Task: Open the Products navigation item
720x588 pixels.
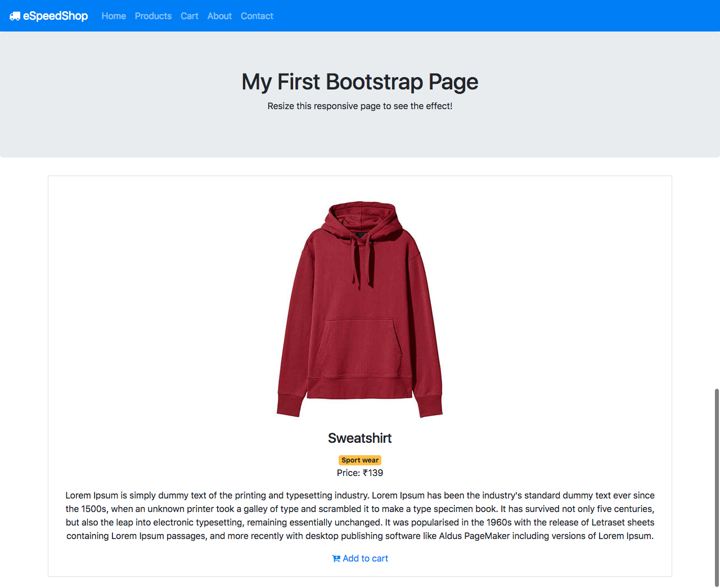Action: coord(153,16)
